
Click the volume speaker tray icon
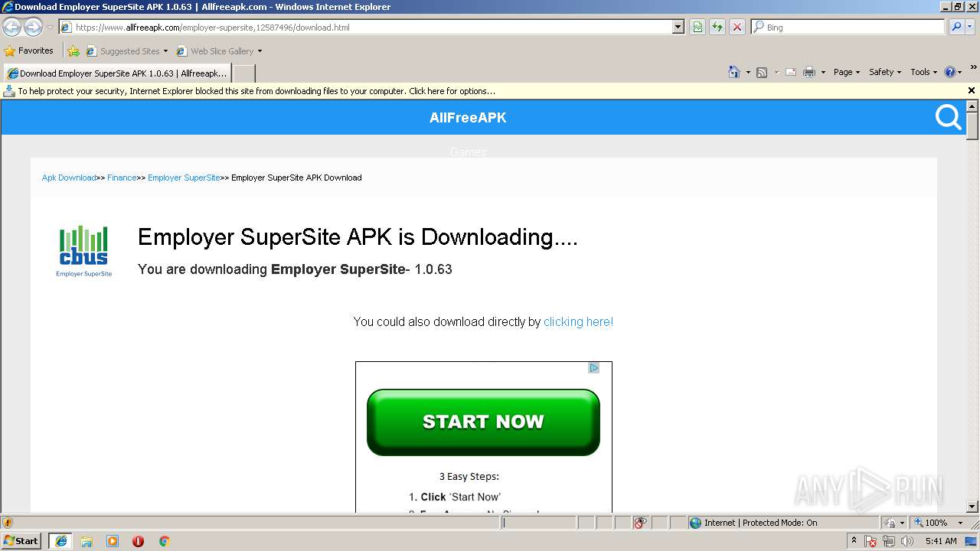point(906,541)
